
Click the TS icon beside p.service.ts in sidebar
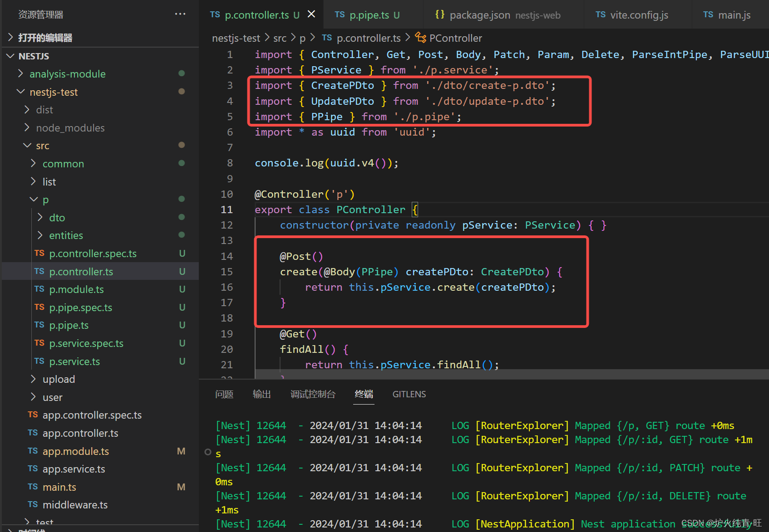[x=39, y=361]
